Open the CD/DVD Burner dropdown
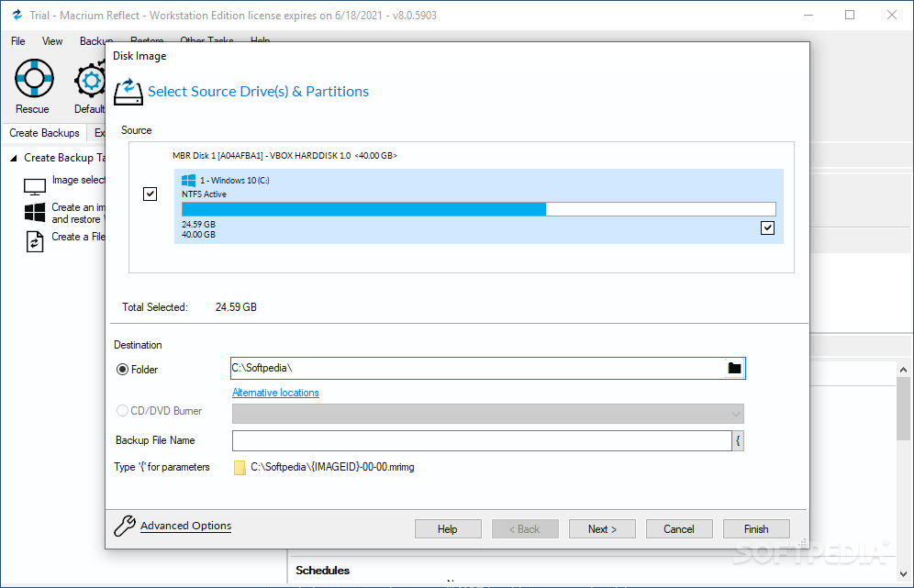The image size is (914, 588). [x=488, y=414]
